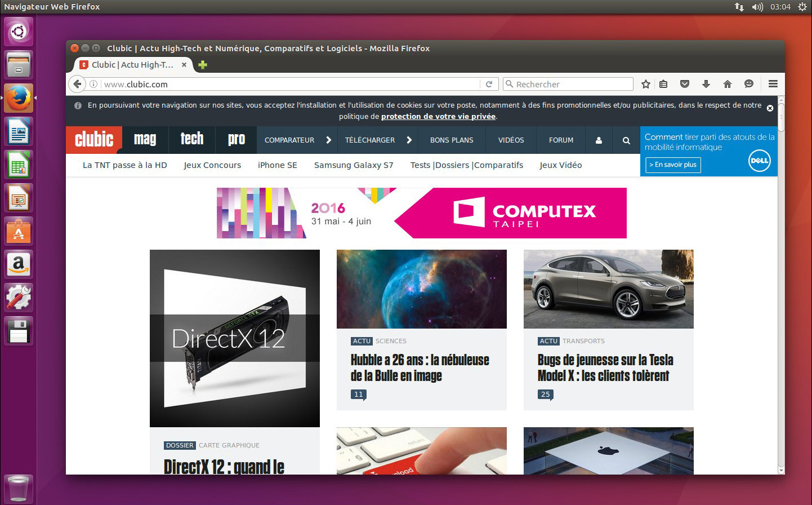Launch LibreOffice Writer from the launcher
The image size is (812, 505).
[19, 132]
